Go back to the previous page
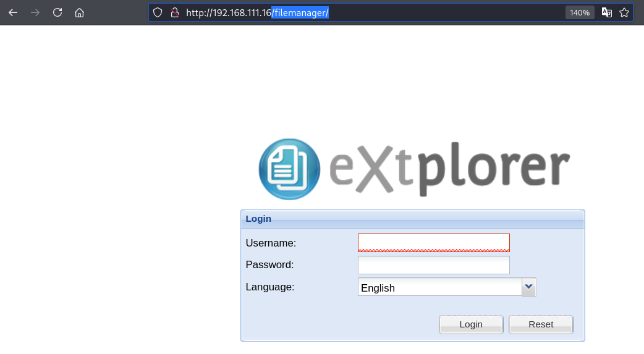The height and width of the screenshot is (354, 644). pos(13,13)
